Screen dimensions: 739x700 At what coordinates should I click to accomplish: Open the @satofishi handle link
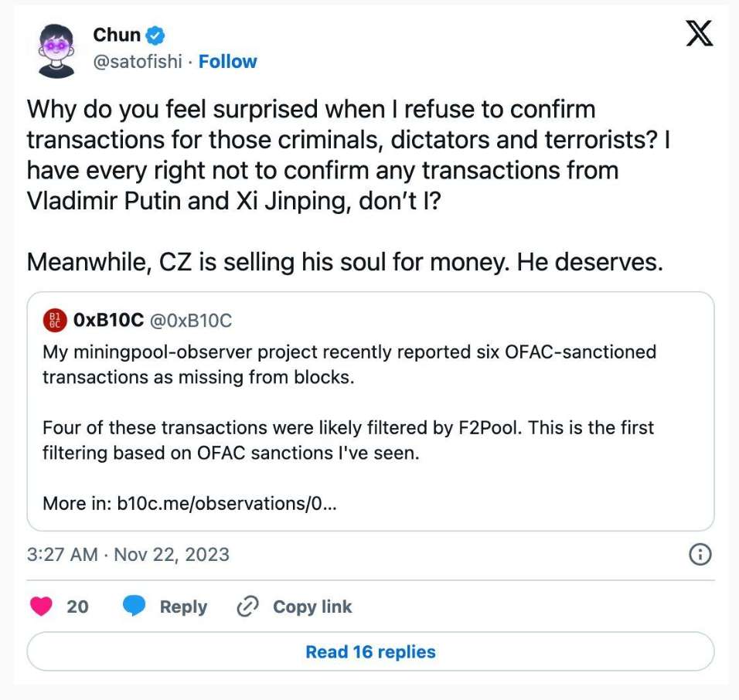point(138,62)
